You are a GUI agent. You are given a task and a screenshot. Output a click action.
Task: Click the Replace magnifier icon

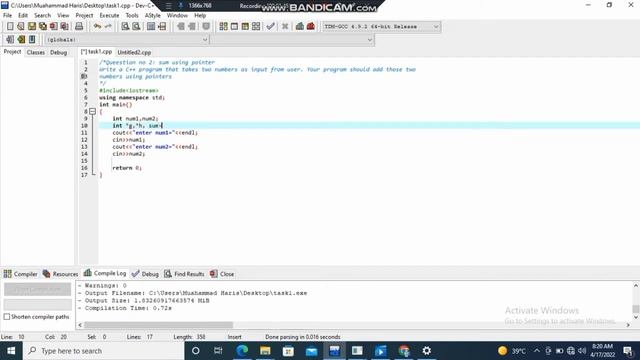coord(136,27)
